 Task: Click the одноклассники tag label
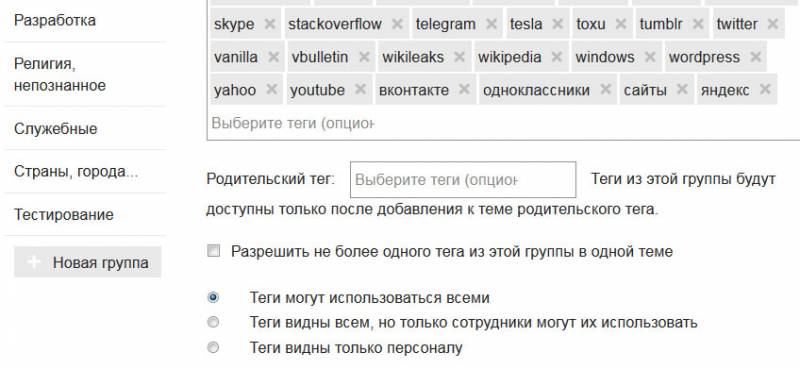[536, 90]
